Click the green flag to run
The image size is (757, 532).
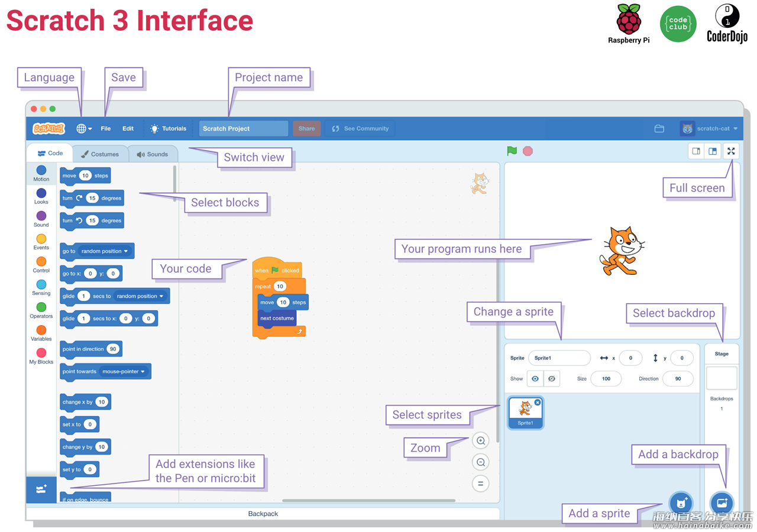click(512, 151)
